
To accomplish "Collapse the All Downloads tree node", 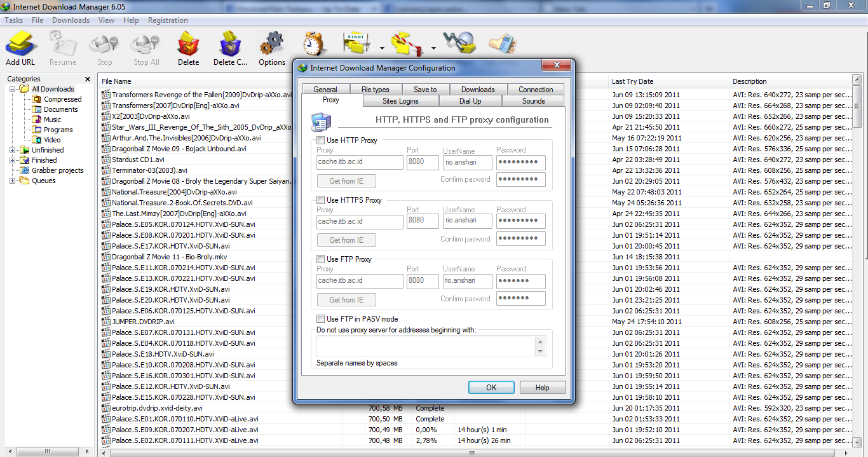I will [x=13, y=89].
